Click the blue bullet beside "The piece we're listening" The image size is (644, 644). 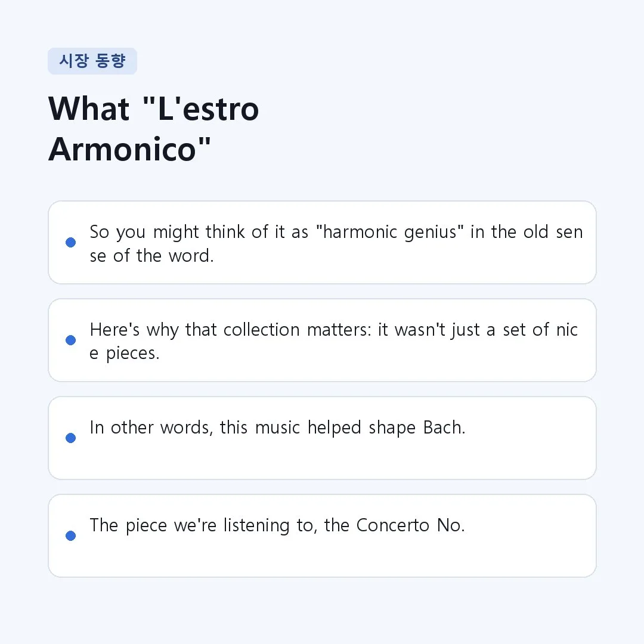70,535
